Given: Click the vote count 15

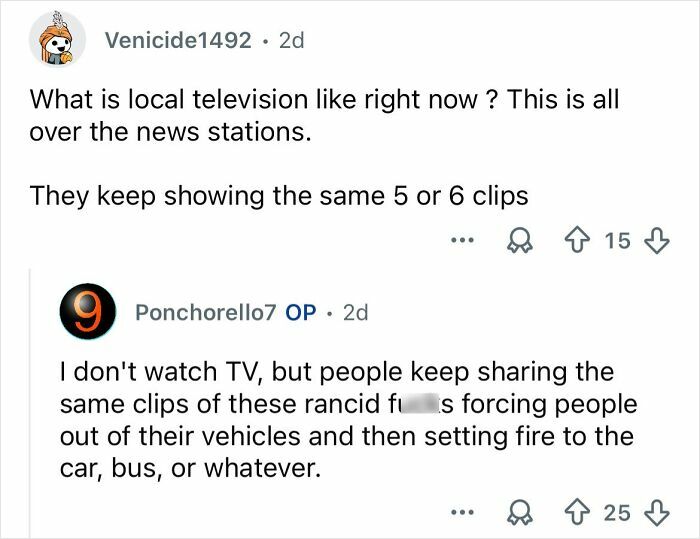Looking at the screenshot, I should coord(618,242).
